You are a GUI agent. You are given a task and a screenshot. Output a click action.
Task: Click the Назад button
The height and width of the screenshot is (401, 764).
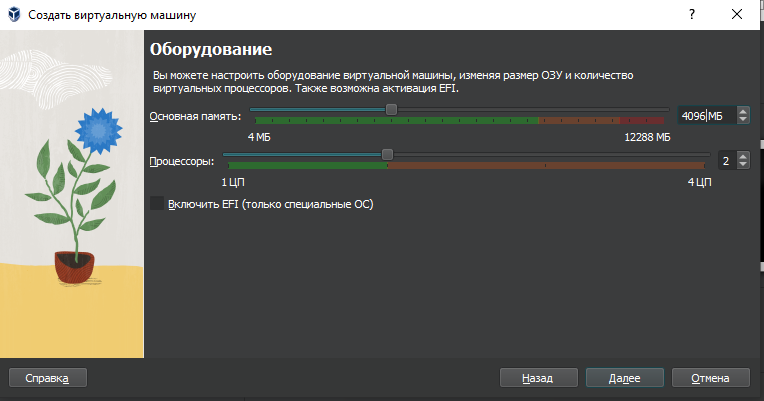[538, 378]
